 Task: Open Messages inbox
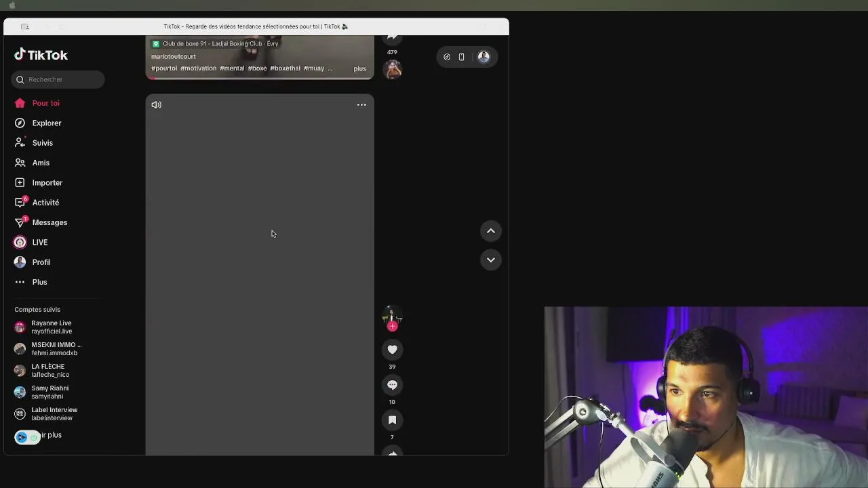coord(50,222)
